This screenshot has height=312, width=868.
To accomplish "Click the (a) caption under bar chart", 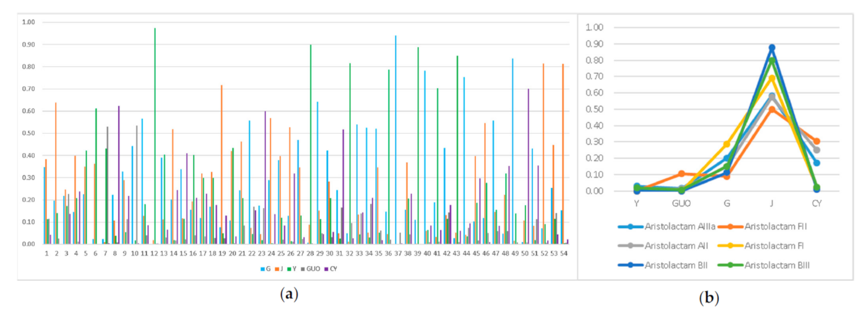I will click(289, 294).
